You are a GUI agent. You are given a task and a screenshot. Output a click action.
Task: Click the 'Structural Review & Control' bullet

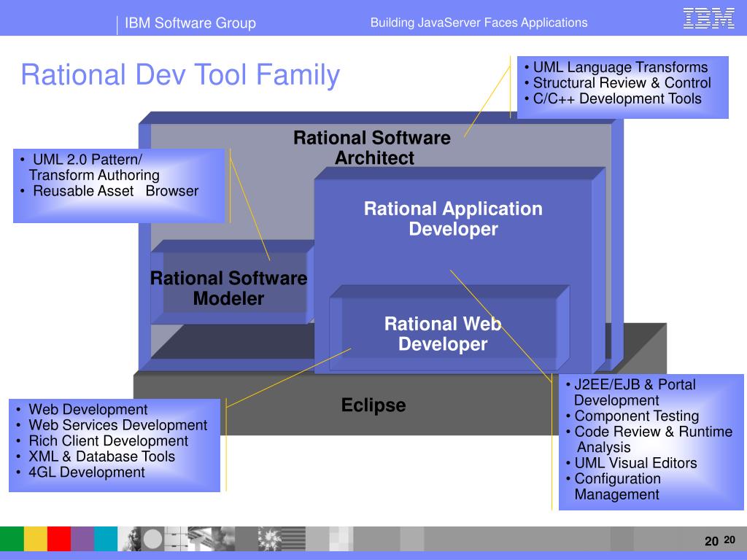[618, 83]
